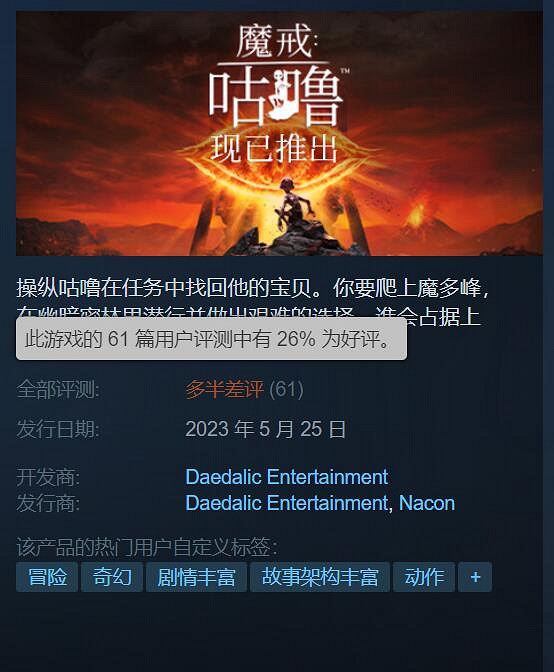Click the 冒险 tag
554x672 pixels.
[x=47, y=577]
